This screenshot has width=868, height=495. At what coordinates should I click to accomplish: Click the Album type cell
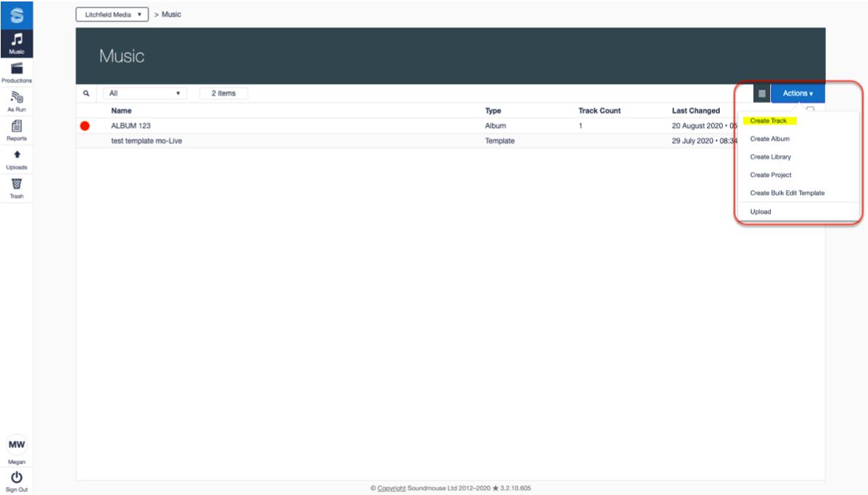[x=496, y=126]
